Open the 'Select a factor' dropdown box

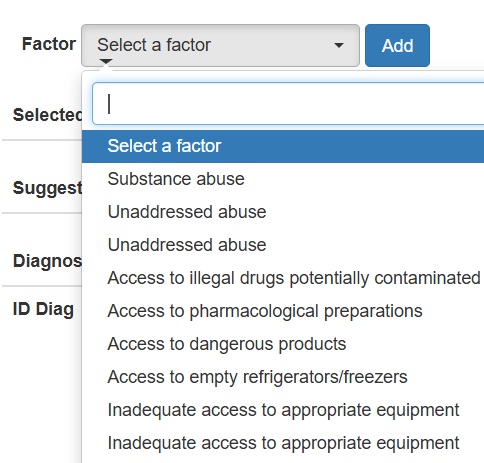pos(220,45)
